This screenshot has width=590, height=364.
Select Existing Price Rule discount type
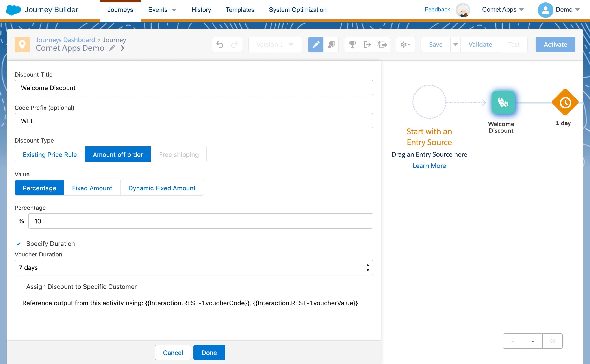click(x=50, y=154)
